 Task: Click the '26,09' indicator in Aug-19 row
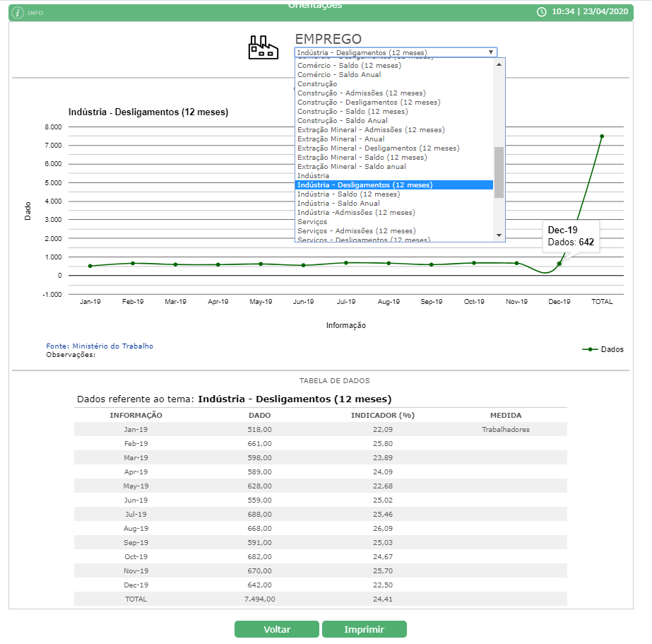(383, 528)
